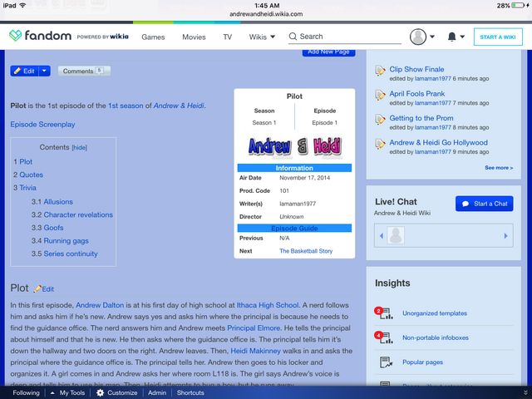Open the Wikis dropdown menu
The width and height of the screenshot is (532, 399).
pos(262,37)
